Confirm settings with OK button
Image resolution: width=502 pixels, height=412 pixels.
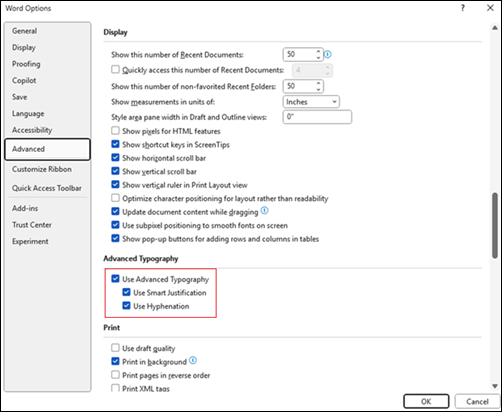[426, 401]
